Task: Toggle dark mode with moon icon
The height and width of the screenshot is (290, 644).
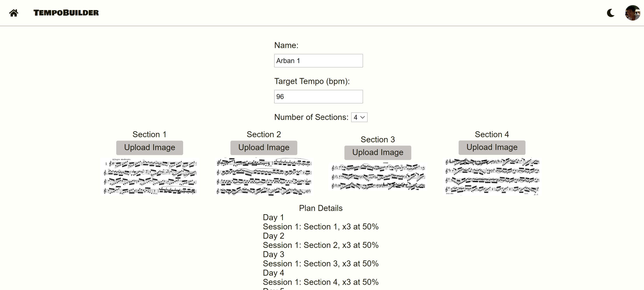Action: [610, 13]
